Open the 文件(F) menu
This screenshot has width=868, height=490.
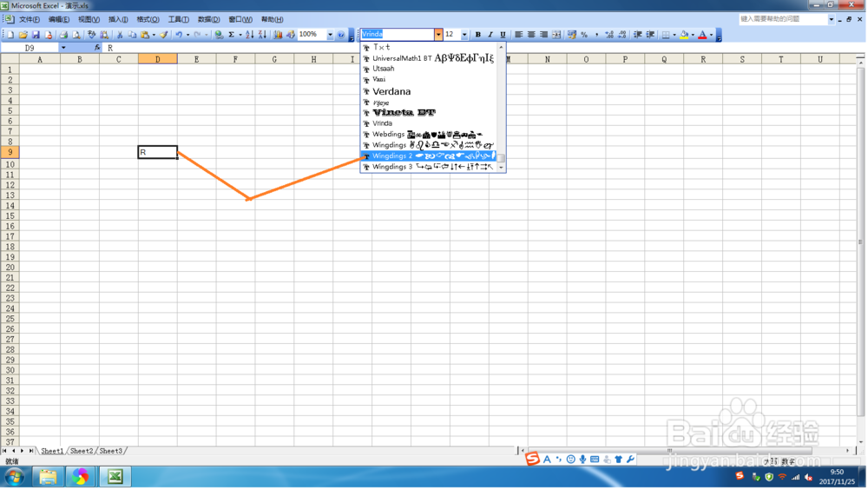click(30, 19)
